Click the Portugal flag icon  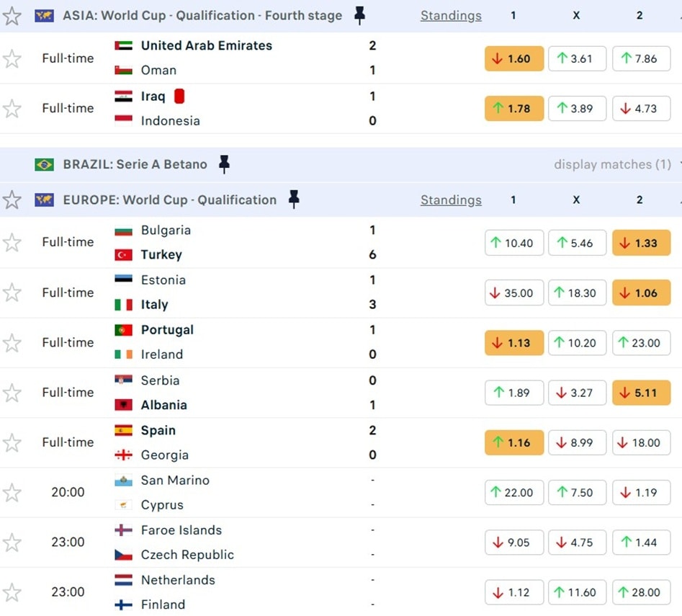(123, 330)
